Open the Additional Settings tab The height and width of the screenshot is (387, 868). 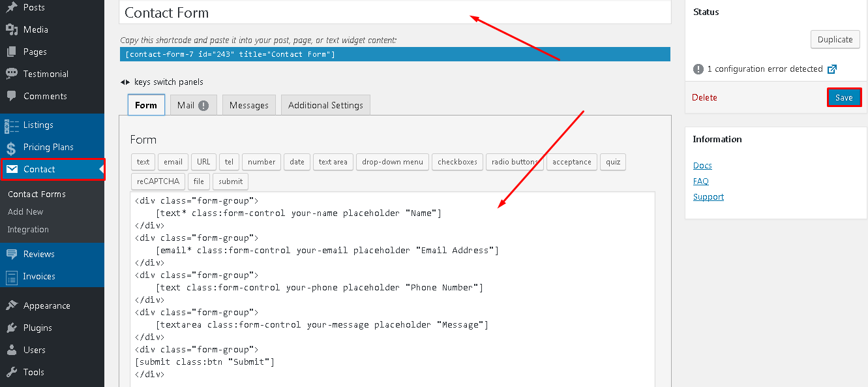[x=325, y=105]
